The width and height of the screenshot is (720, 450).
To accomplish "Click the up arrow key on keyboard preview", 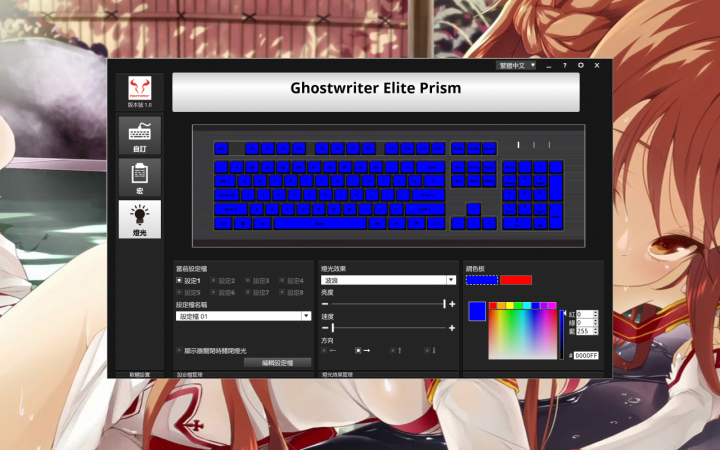I will (473, 209).
